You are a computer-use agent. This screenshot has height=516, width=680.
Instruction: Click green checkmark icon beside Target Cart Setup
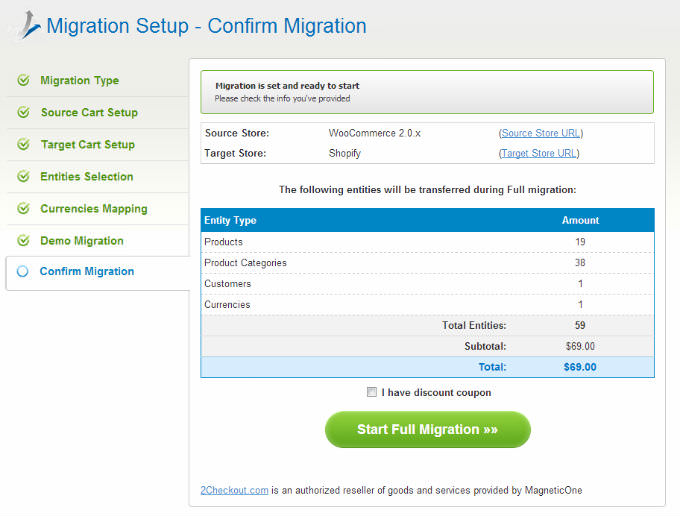click(x=23, y=144)
